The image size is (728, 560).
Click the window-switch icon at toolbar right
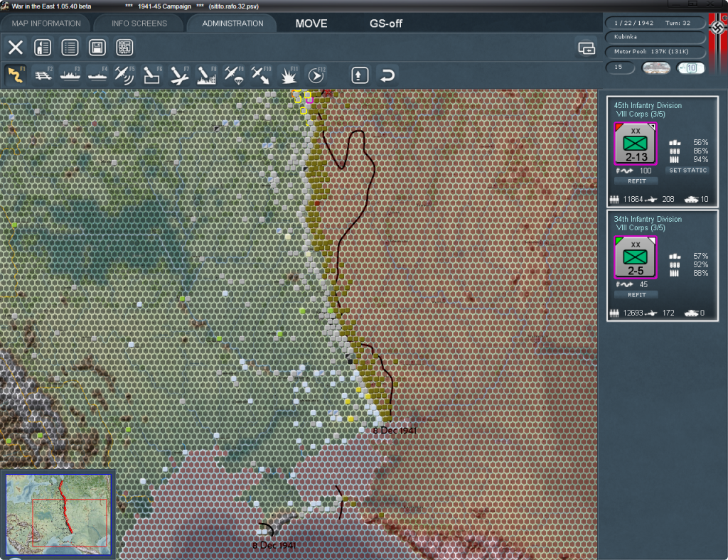pyautogui.click(x=587, y=48)
